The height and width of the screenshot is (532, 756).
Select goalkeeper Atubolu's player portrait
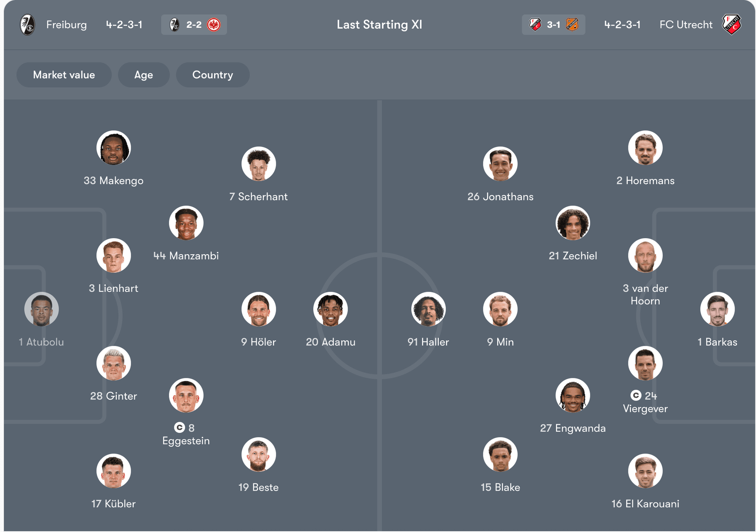(41, 309)
